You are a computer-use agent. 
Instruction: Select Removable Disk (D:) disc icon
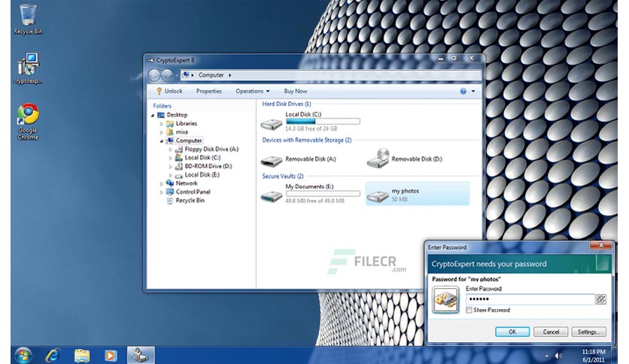378,159
